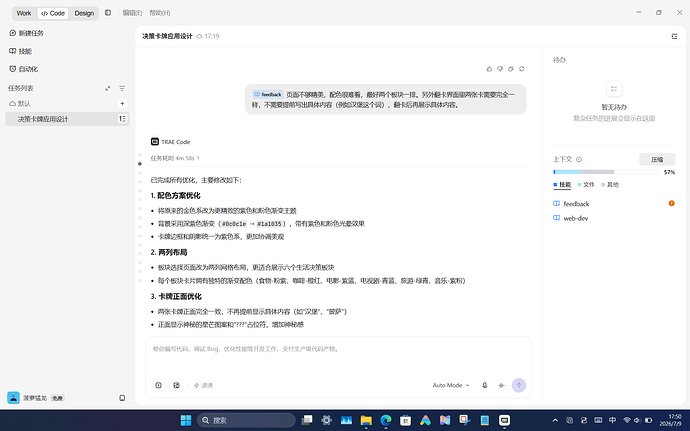This screenshot has width=690, height=431.
Task: Select the 文件 context tab
Action: click(x=586, y=185)
